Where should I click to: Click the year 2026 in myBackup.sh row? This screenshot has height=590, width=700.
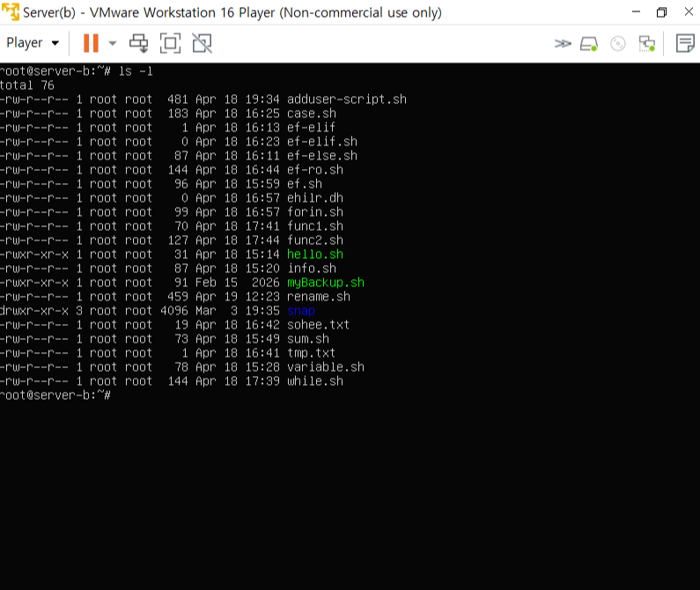pyautogui.click(x=266, y=283)
